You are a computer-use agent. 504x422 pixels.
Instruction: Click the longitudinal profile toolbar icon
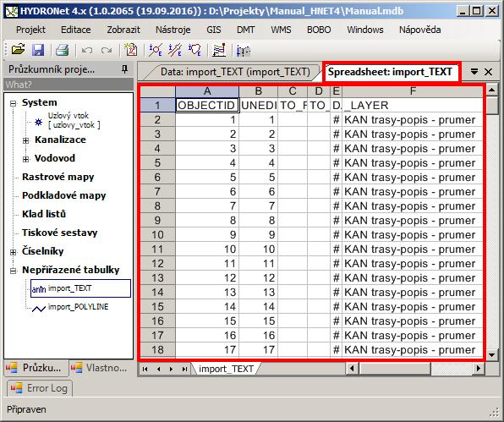pyautogui.click(x=244, y=51)
